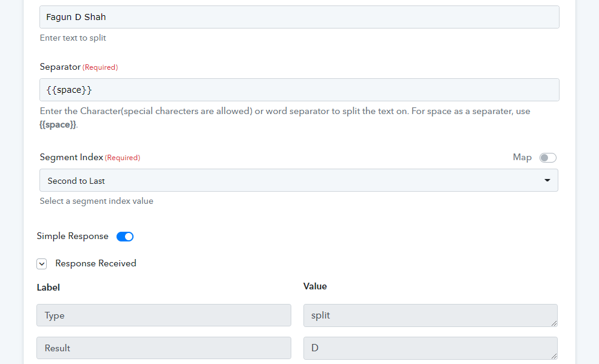The height and width of the screenshot is (364, 599).
Task: Click the split value field
Action: pos(430,315)
